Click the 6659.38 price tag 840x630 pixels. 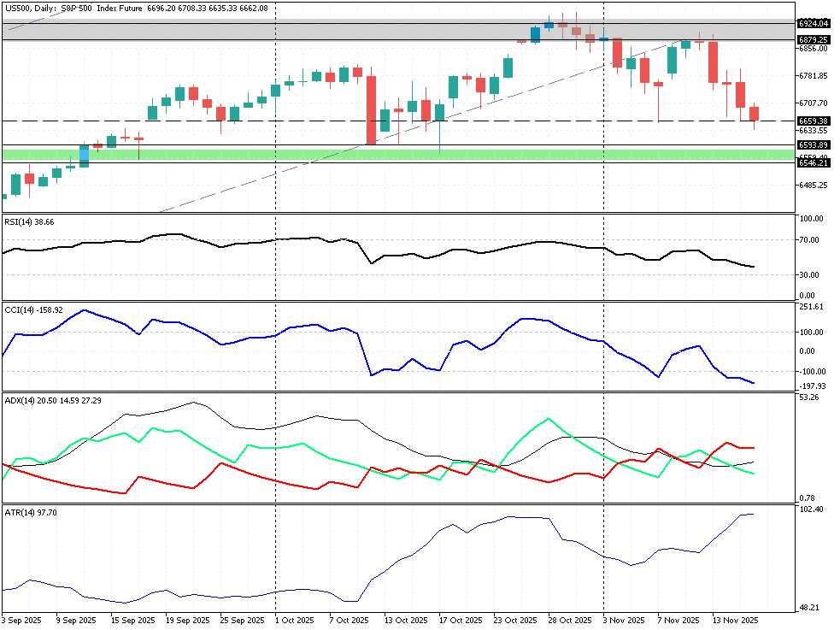tap(813, 121)
